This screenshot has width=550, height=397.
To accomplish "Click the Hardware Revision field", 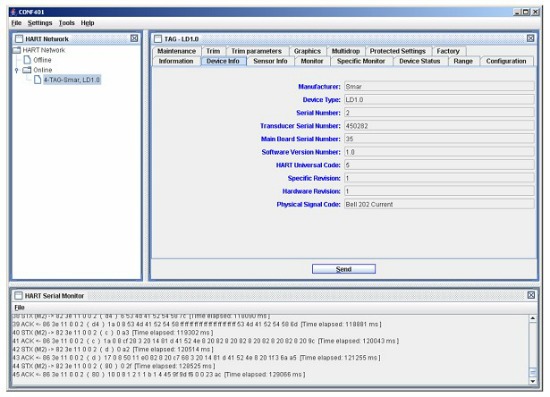I will tap(439, 191).
